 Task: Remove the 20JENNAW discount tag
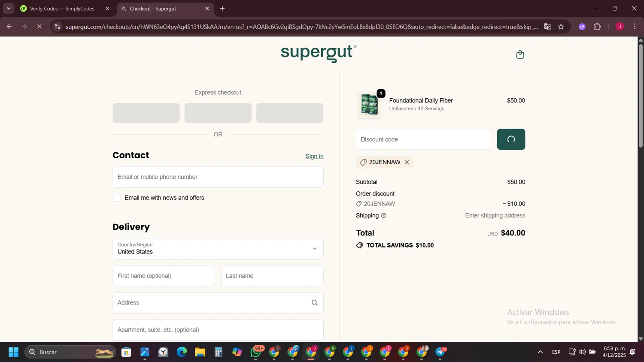point(407,162)
